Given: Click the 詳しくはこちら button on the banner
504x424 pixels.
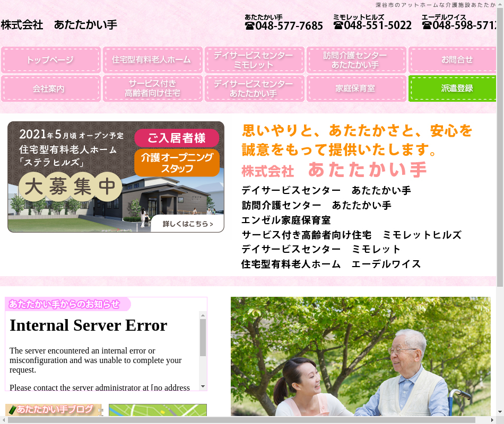Looking at the screenshot, I should point(187,224).
